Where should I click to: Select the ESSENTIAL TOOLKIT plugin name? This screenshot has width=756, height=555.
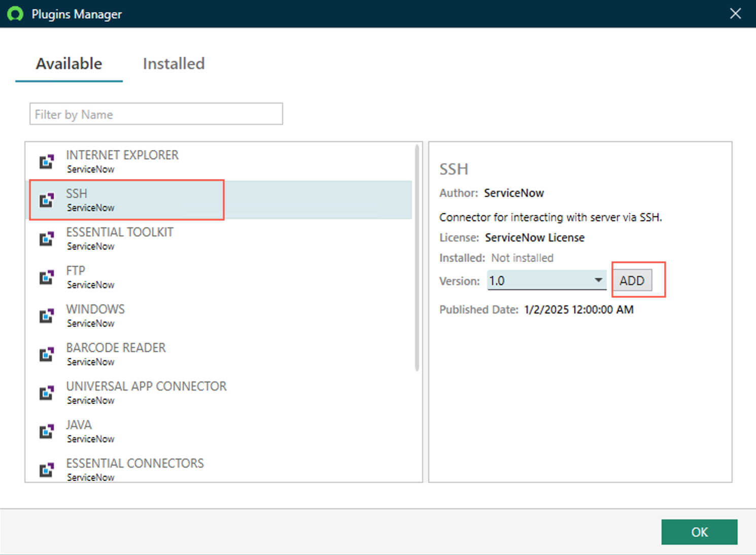120,232
